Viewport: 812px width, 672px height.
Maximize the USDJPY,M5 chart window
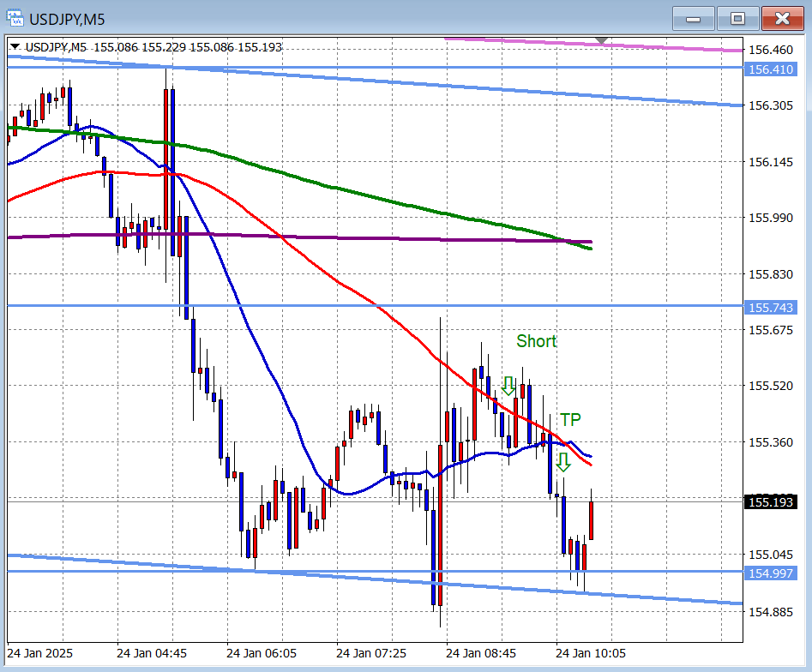coord(737,18)
